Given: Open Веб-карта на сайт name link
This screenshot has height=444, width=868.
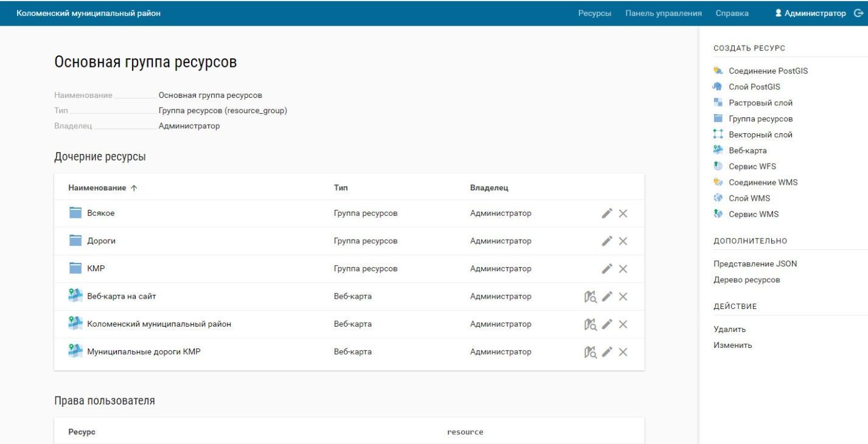Looking at the screenshot, I should pyautogui.click(x=122, y=296).
